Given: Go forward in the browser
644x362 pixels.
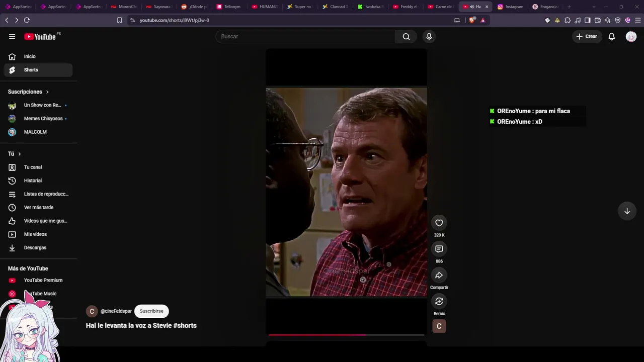Looking at the screenshot, I should coord(17,20).
